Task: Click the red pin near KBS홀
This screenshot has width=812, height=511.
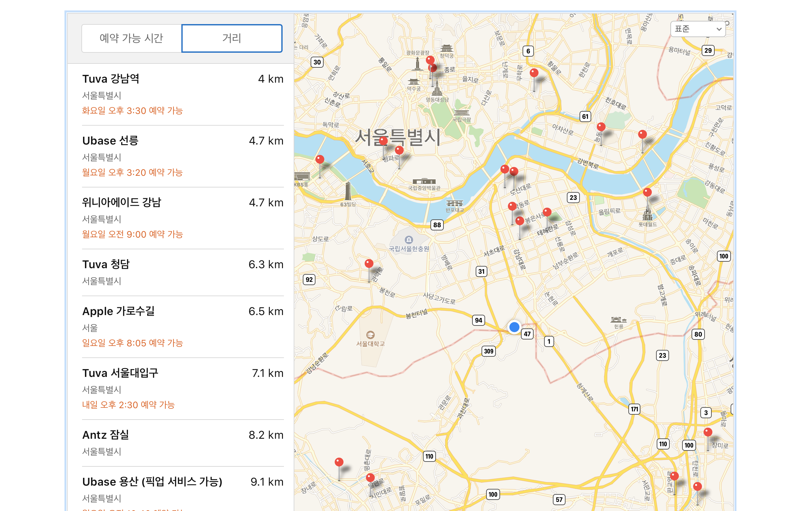Action: click(x=320, y=159)
